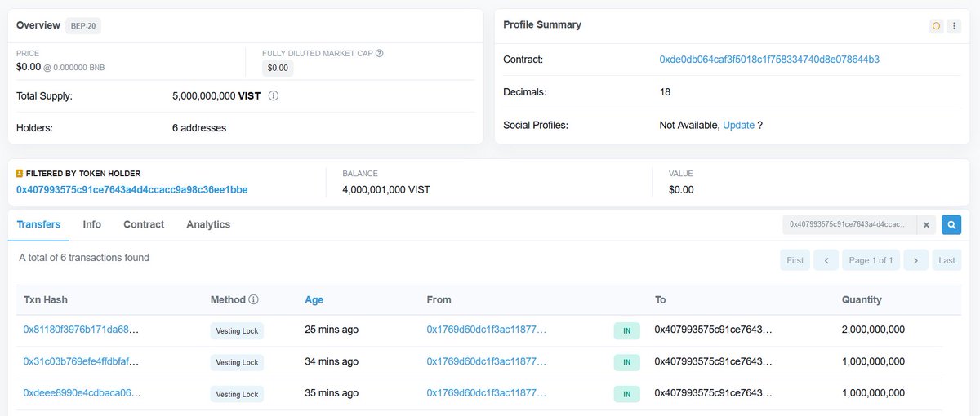Click Vesting Lock badge in 25 mins row
Screen dimensions: 980x416
click(x=237, y=330)
